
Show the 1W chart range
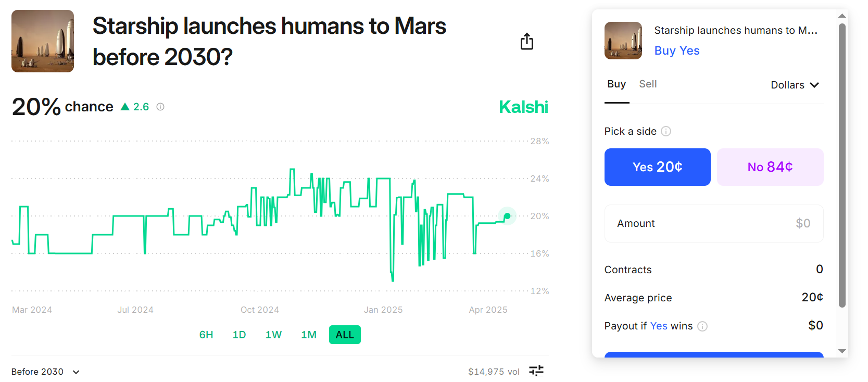[x=273, y=335]
